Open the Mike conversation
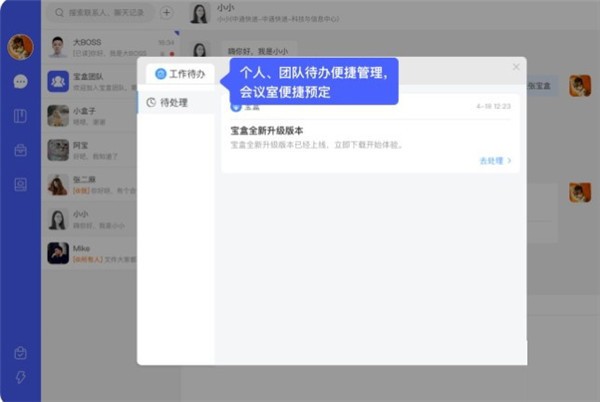The image size is (600, 402). tap(90, 253)
